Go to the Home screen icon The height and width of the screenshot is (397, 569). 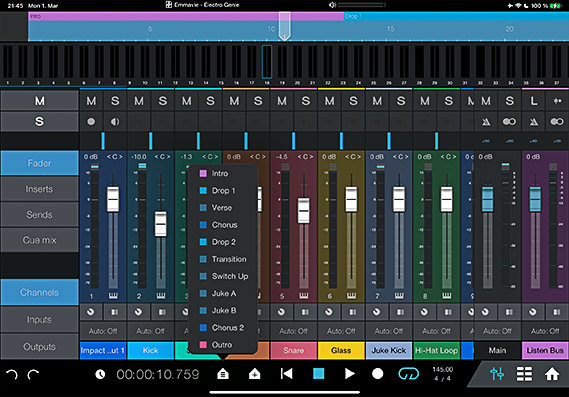(552, 374)
